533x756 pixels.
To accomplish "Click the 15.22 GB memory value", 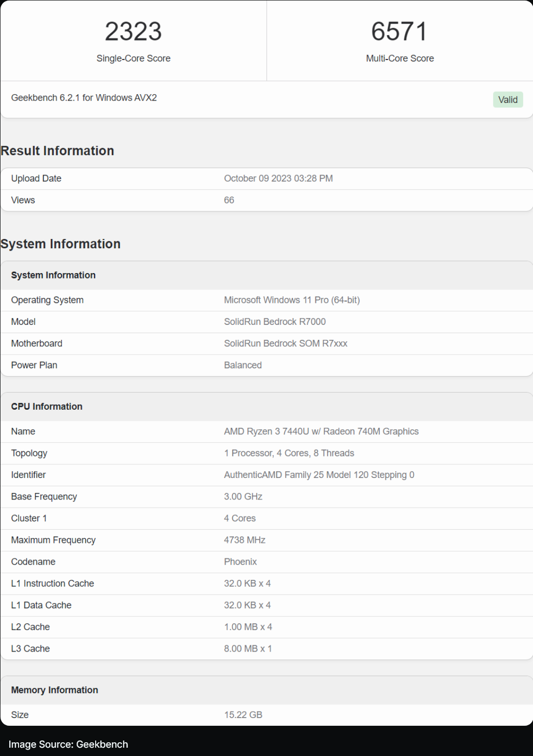I will tap(243, 715).
